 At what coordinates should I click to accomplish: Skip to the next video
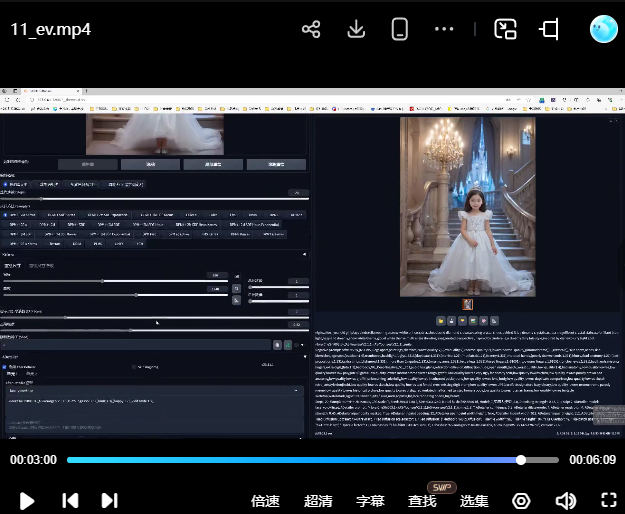tap(109, 500)
